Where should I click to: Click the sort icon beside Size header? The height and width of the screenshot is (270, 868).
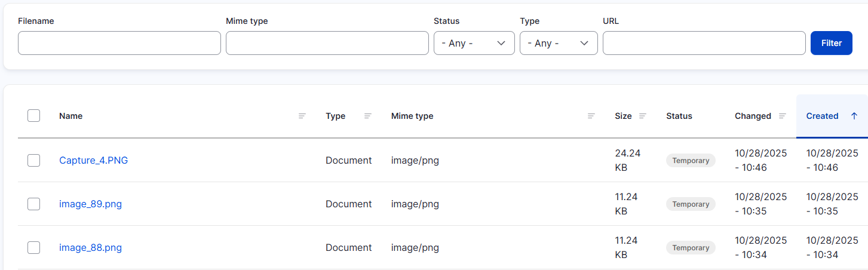click(x=643, y=116)
